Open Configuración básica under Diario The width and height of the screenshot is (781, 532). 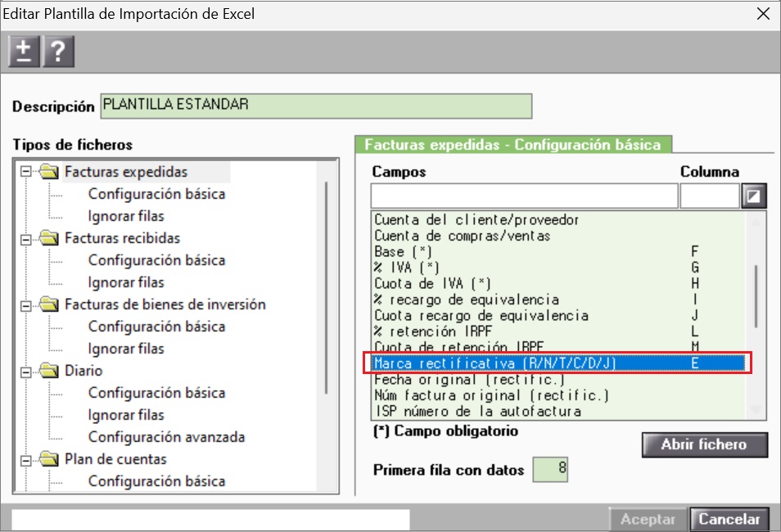click(x=156, y=393)
